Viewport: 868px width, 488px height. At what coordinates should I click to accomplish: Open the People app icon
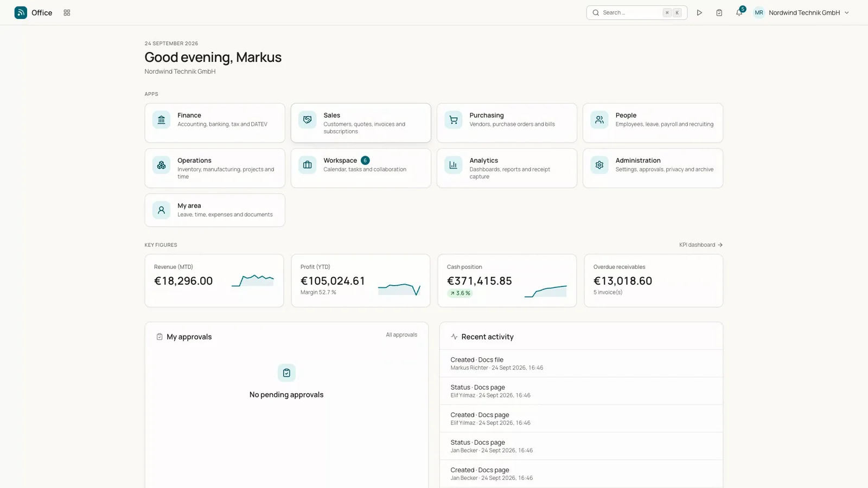point(599,120)
